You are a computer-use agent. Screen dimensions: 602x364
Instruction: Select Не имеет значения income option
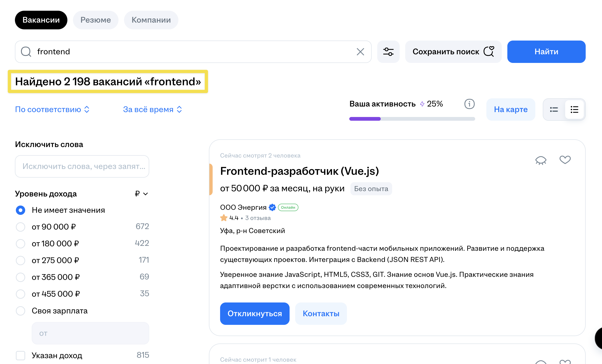tap(21, 210)
